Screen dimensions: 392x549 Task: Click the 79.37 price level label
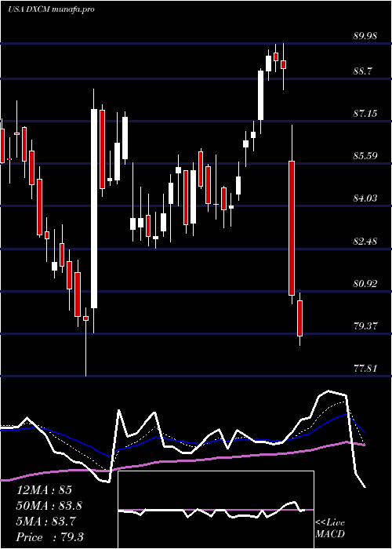365,326
